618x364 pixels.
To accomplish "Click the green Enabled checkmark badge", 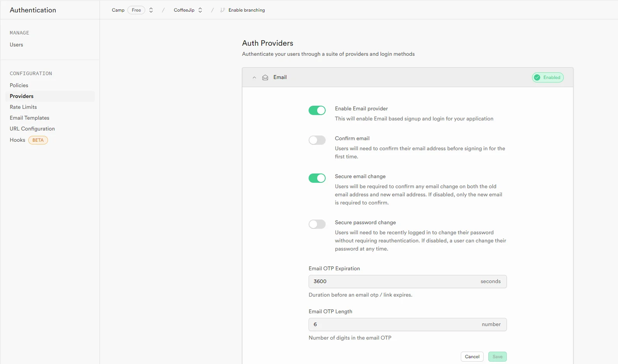I will coord(548,77).
